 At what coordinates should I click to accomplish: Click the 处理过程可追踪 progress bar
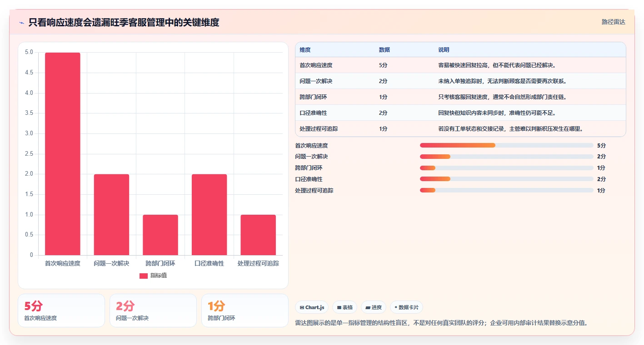pos(506,190)
